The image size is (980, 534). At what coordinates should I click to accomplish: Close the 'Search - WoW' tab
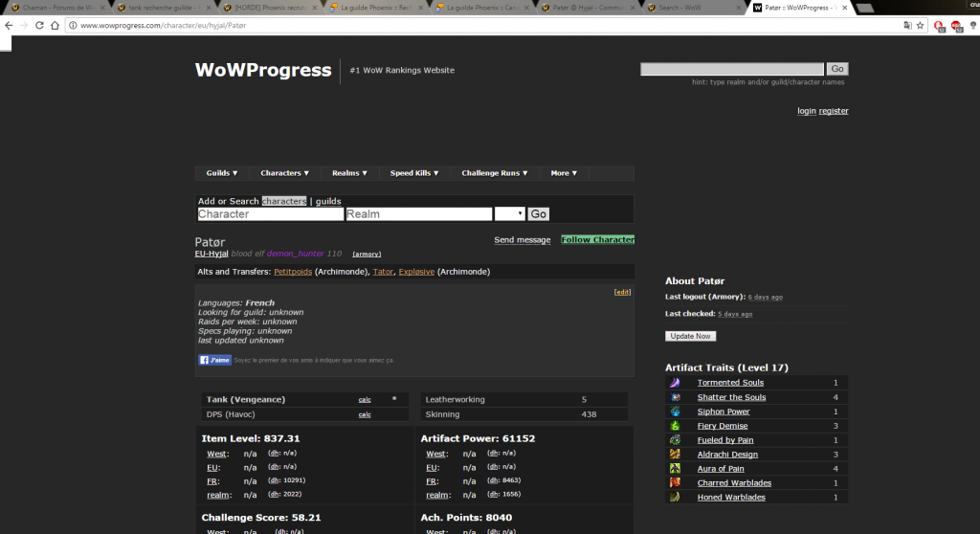tap(738, 8)
